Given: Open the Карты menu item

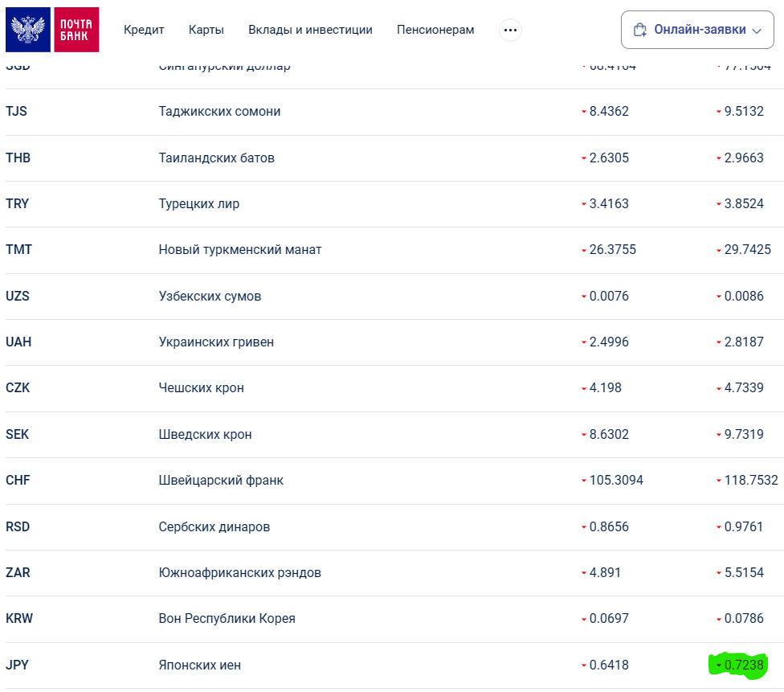Looking at the screenshot, I should point(206,30).
